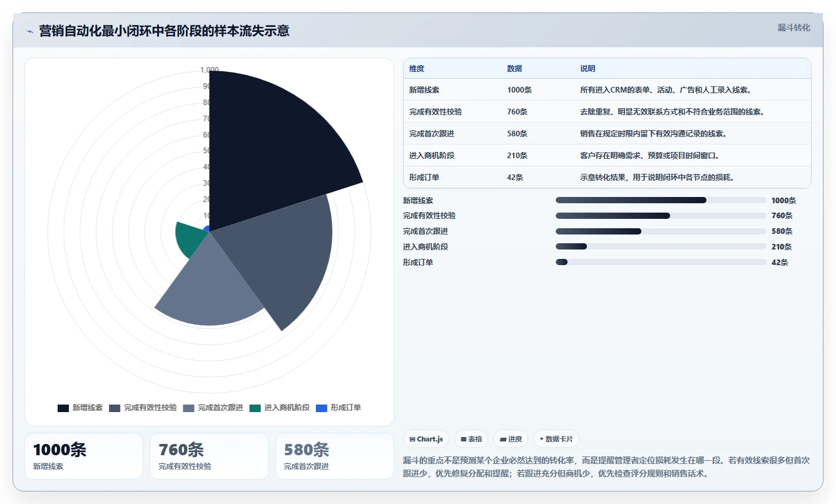
Task: Click the 42条 table cell
Action: pos(515,178)
